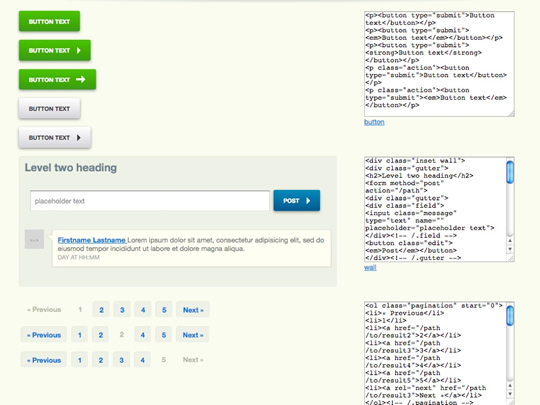This screenshot has height=405, width=540.
Task: Click the green button with triangle arrow
Action: click(55, 50)
